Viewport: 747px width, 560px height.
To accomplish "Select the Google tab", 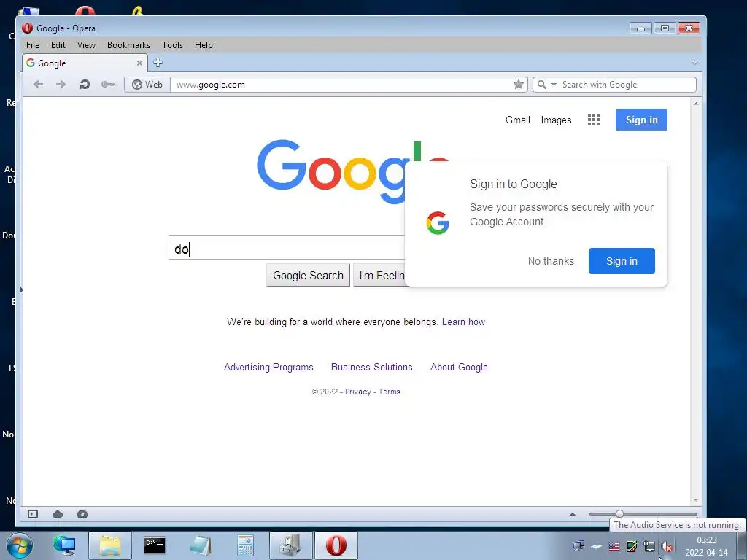I will click(85, 63).
